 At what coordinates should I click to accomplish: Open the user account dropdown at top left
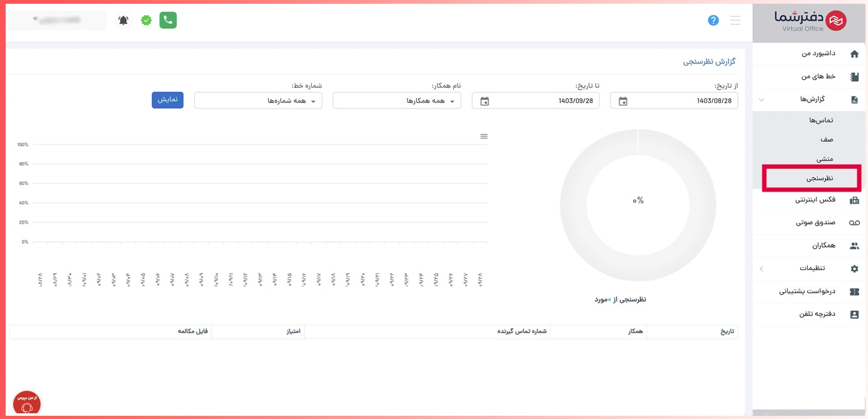tap(57, 20)
